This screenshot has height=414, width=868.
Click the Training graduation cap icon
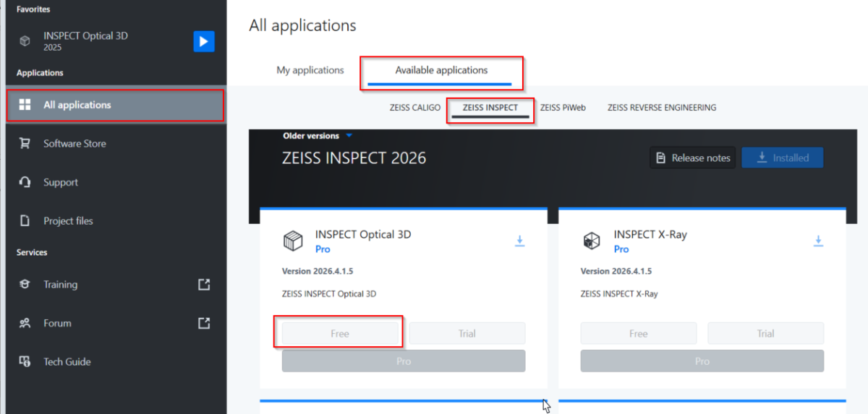(x=25, y=285)
